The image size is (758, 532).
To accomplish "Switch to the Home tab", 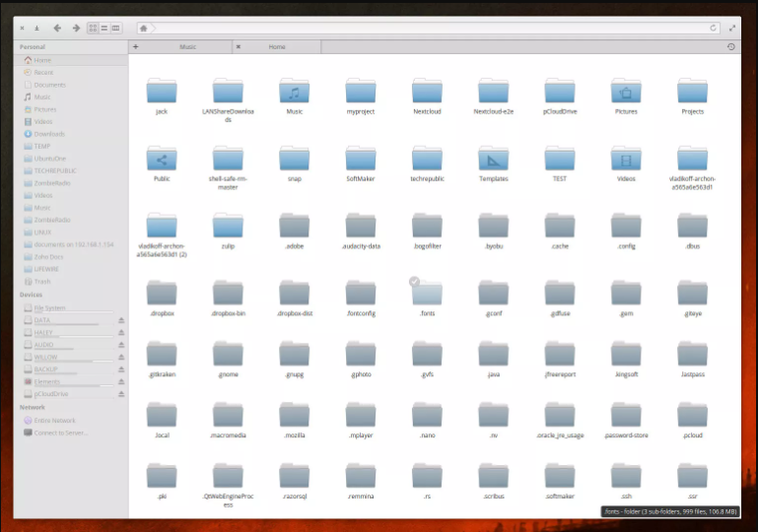I will click(x=277, y=47).
